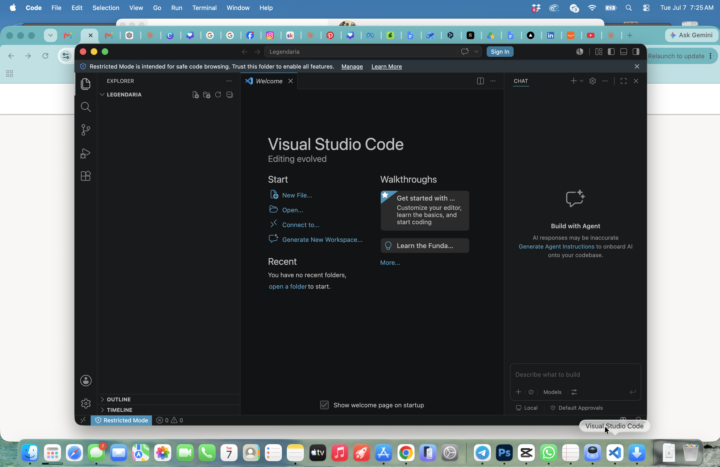Open the Local session target dropdown
The width and height of the screenshot is (720, 467).
pos(527,408)
